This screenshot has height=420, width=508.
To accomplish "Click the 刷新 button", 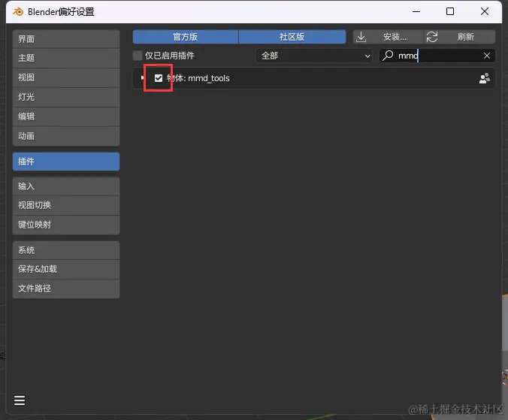I will pyautogui.click(x=459, y=37).
